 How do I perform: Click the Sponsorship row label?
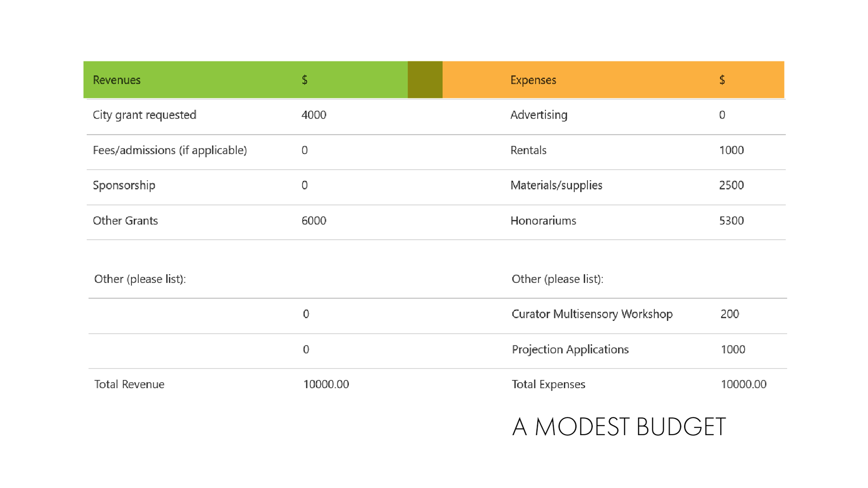124,185
